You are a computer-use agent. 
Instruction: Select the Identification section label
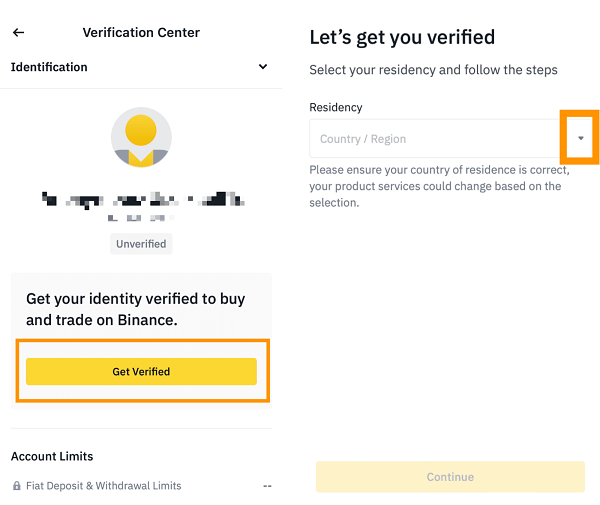point(49,67)
